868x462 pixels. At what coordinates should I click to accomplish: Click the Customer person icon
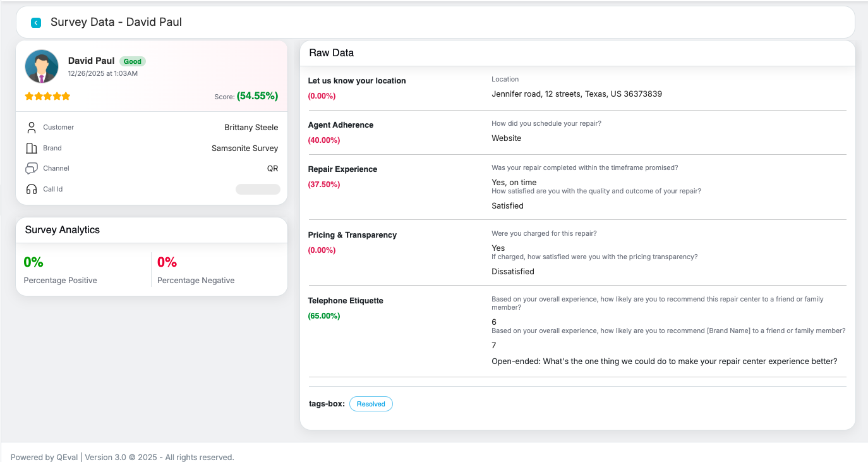pyautogui.click(x=32, y=128)
